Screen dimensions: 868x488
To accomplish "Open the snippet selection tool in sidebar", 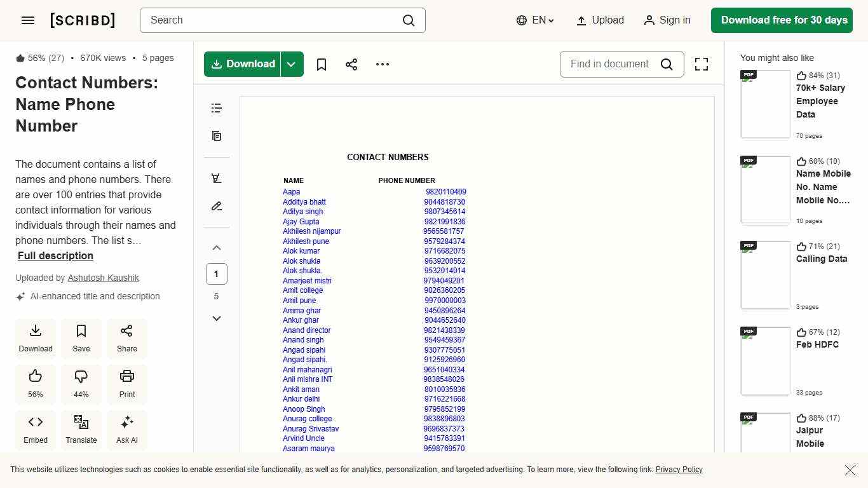I will point(216,178).
